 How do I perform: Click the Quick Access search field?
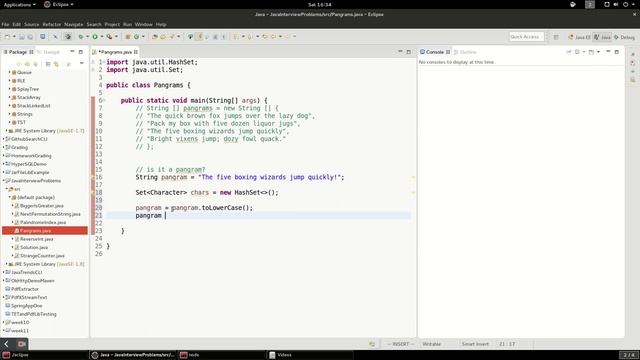pos(526,37)
